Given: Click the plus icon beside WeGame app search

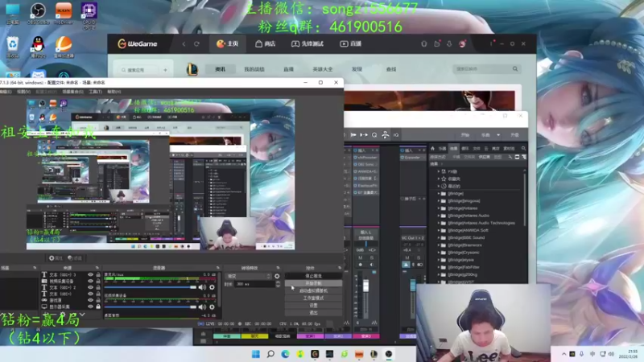Looking at the screenshot, I should (165, 70).
